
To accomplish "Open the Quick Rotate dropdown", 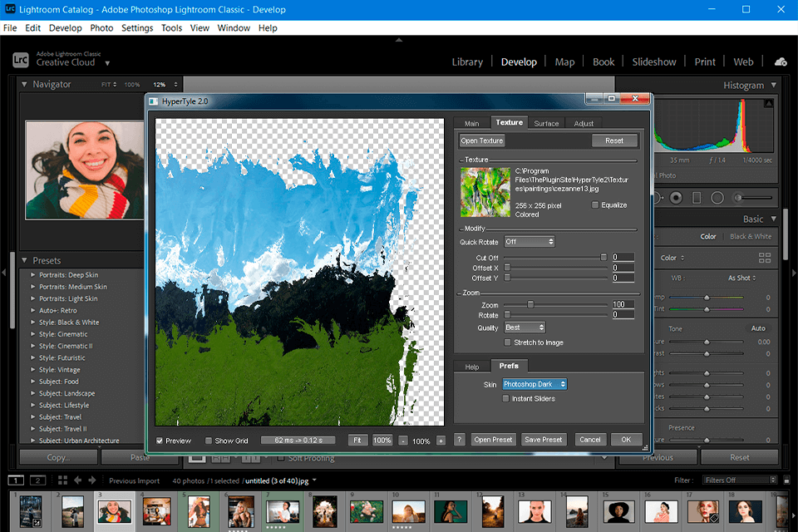I will coord(530,242).
